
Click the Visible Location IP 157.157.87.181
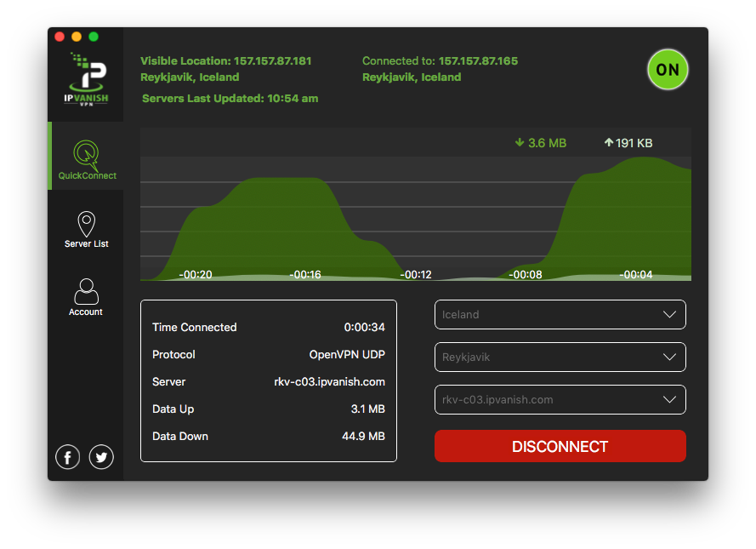272,60
